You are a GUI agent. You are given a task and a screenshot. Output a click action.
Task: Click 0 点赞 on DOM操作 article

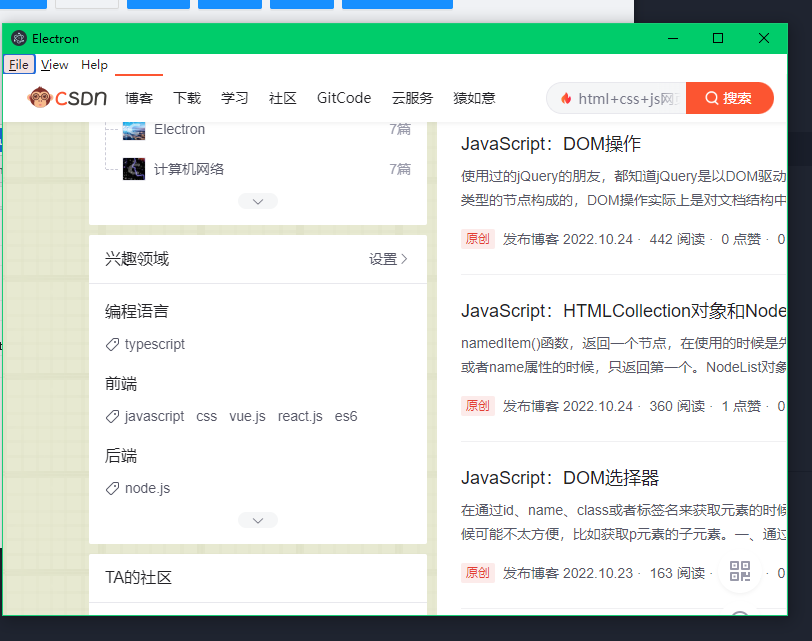coord(742,239)
